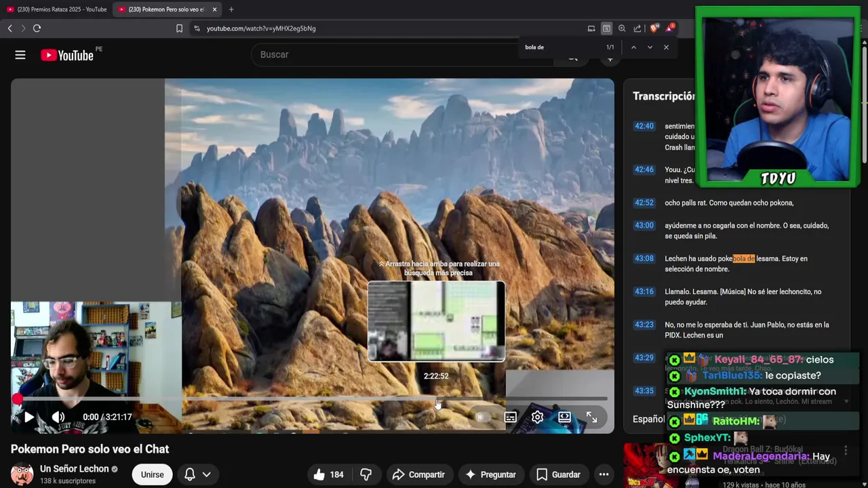Switch to Premios Rataza 2025 tab
Image resolution: width=868 pixels, height=488 pixels.
56,9
